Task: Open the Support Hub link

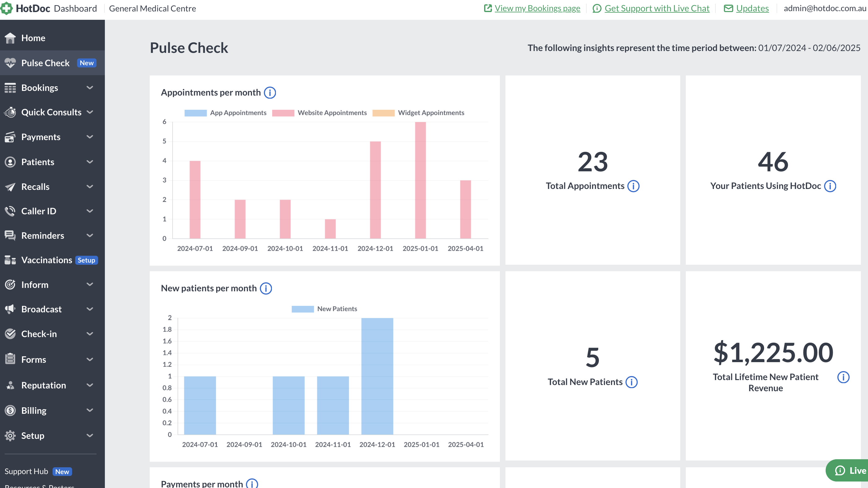Action: 26,472
